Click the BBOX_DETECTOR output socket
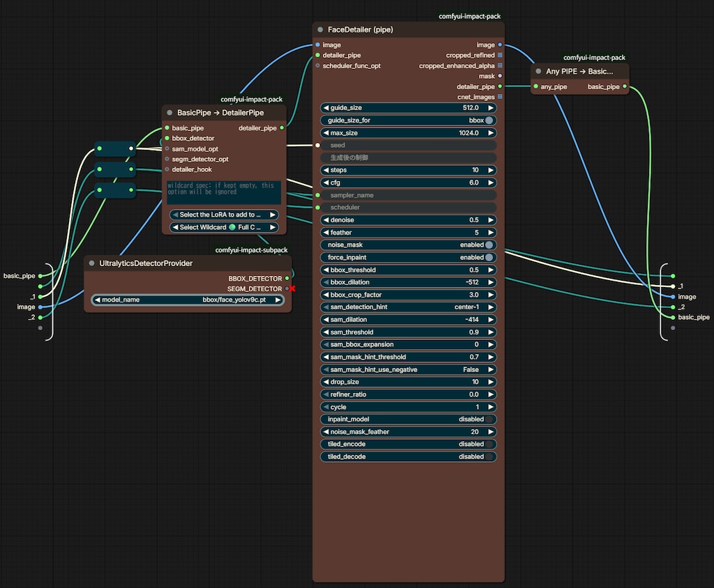This screenshot has width=714, height=588. 287,278
